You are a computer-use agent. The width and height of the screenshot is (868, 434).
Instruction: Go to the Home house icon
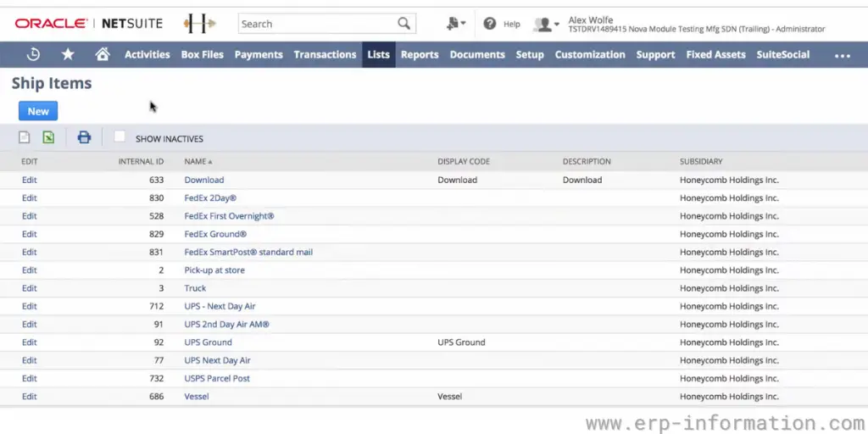pyautogui.click(x=103, y=54)
